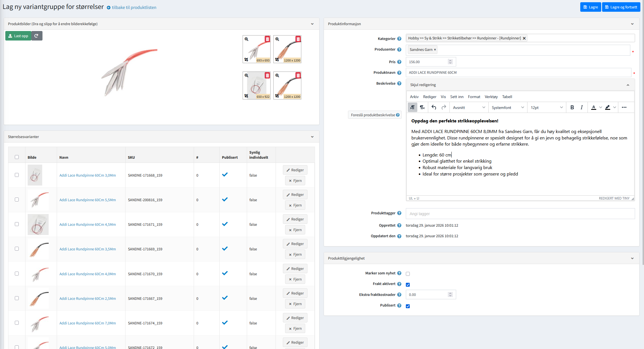Uncheck the Frakt aktivert checkbox
Screen dimensions: 644x349
coord(408,284)
